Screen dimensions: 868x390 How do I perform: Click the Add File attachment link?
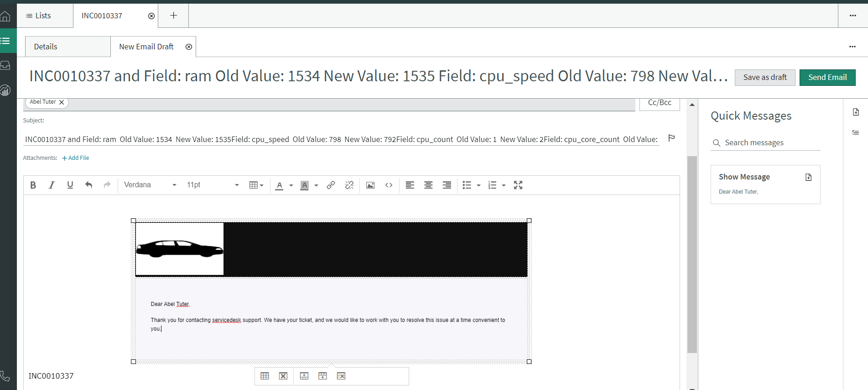coord(76,158)
